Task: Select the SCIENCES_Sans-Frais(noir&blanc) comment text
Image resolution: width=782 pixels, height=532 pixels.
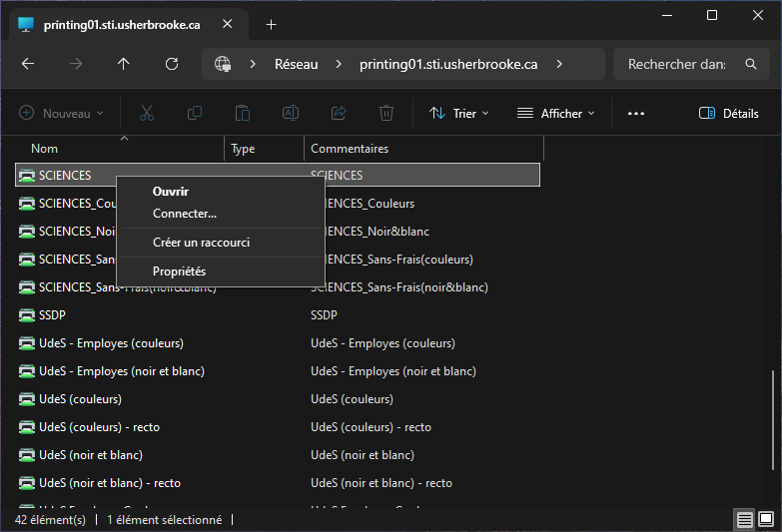Action: tap(399, 287)
